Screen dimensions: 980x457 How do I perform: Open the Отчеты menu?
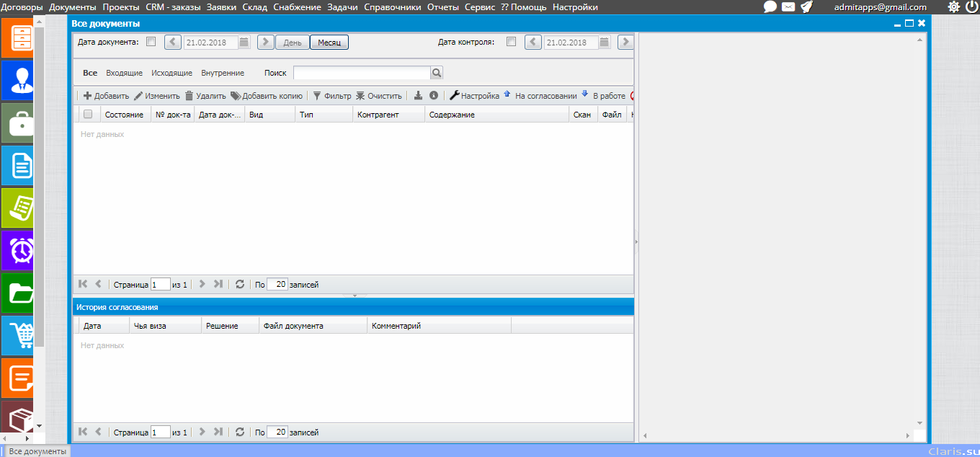[x=442, y=7]
